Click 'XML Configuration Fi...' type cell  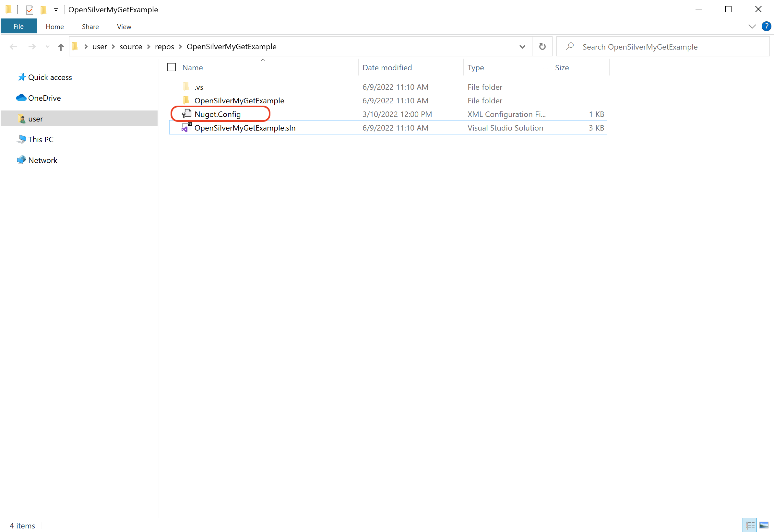coord(507,114)
